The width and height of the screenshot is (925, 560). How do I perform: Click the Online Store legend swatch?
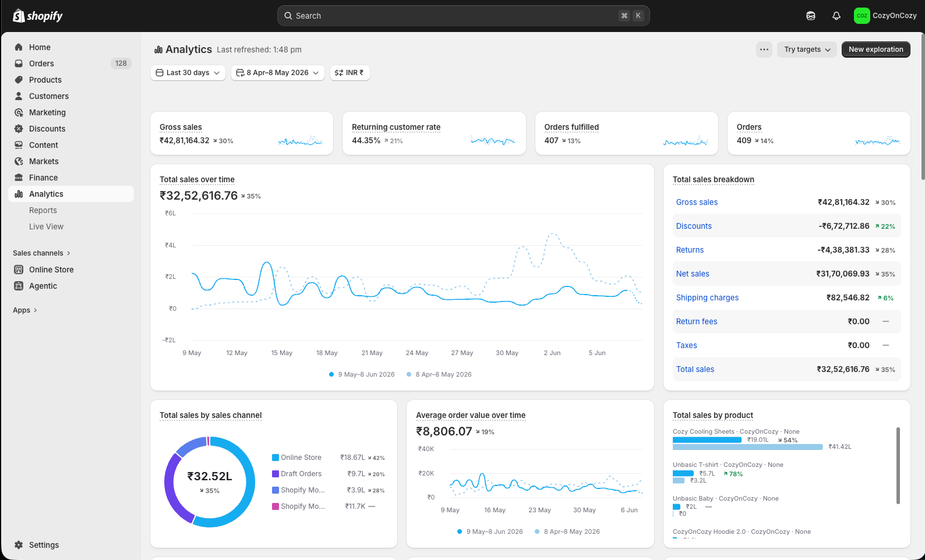click(x=276, y=458)
